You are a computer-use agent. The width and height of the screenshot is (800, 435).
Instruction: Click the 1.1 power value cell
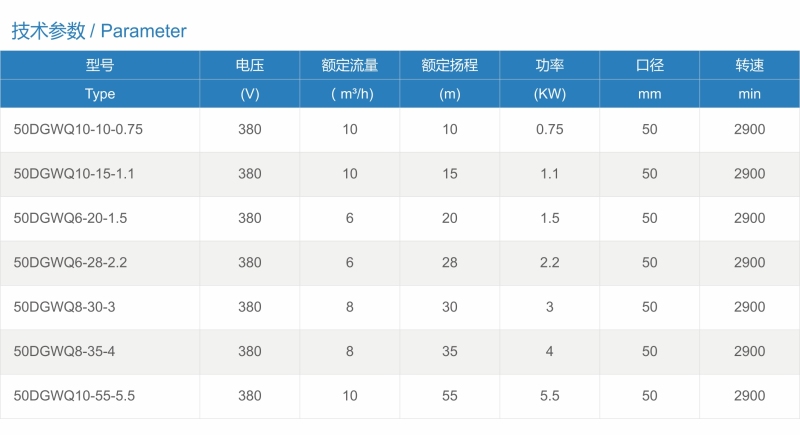pos(549,174)
